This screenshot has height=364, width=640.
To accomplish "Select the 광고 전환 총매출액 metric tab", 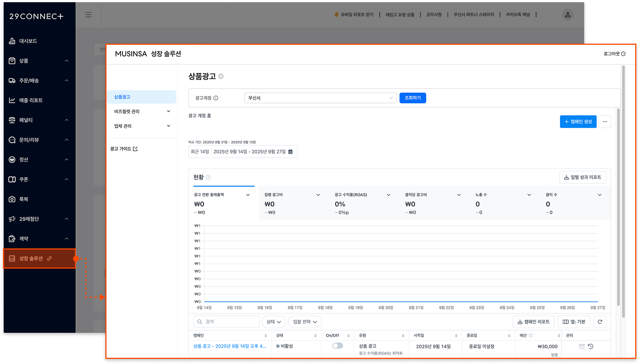I will coord(222,203).
